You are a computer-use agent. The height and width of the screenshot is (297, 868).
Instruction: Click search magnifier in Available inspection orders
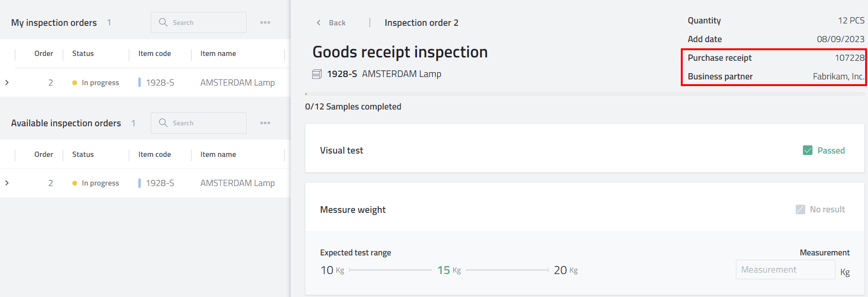point(163,123)
